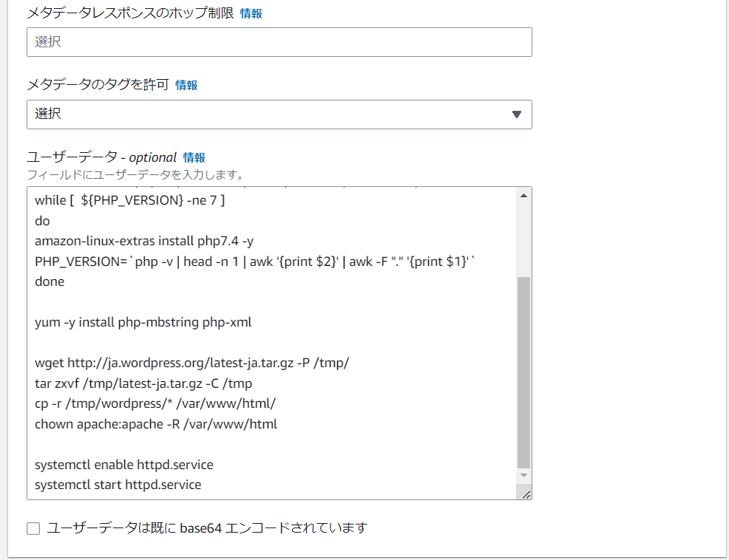729x560 pixels.
Task: Click the dropdown arrow of the metadata tags selector
Action: (516, 115)
